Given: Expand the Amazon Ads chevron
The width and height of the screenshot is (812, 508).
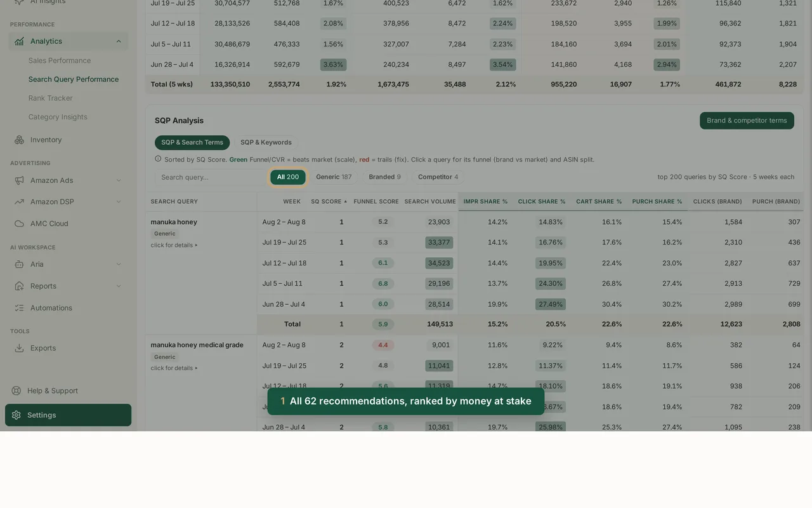Looking at the screenshot, I should pyautogui.click(x=119, y=180).
